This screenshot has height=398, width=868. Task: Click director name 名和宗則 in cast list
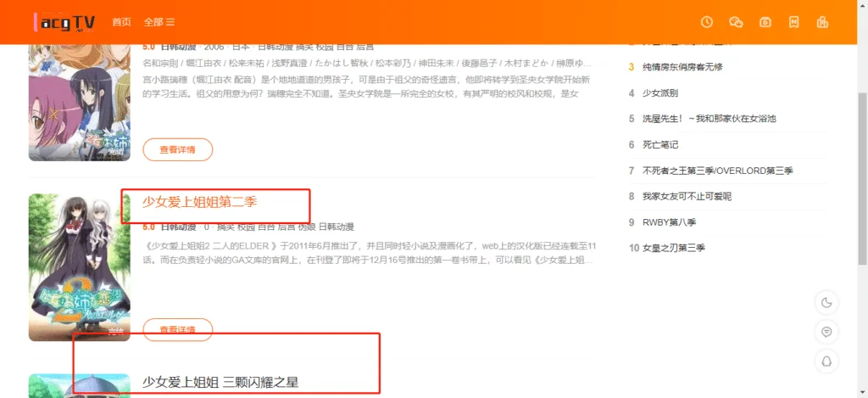(160, 63)
